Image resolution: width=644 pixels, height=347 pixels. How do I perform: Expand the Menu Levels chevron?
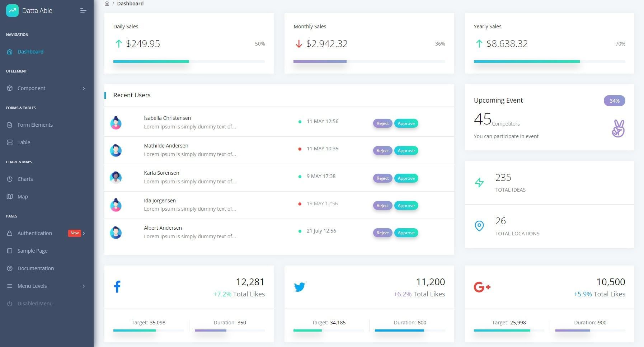84,286
